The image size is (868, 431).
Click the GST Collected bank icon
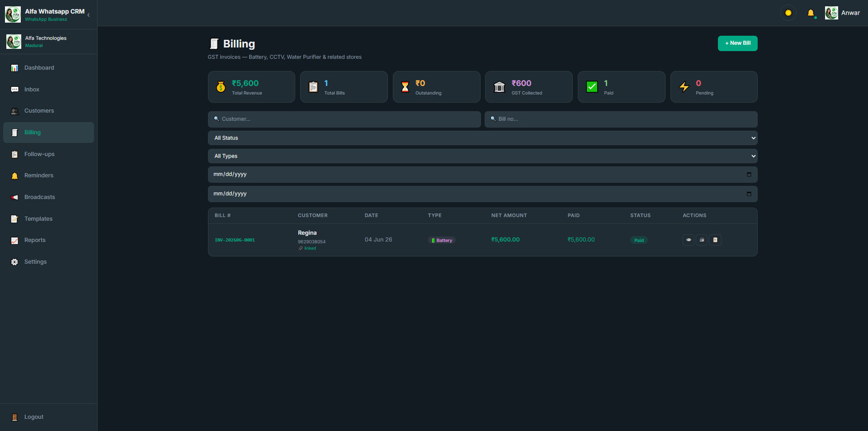pos(499,86)
